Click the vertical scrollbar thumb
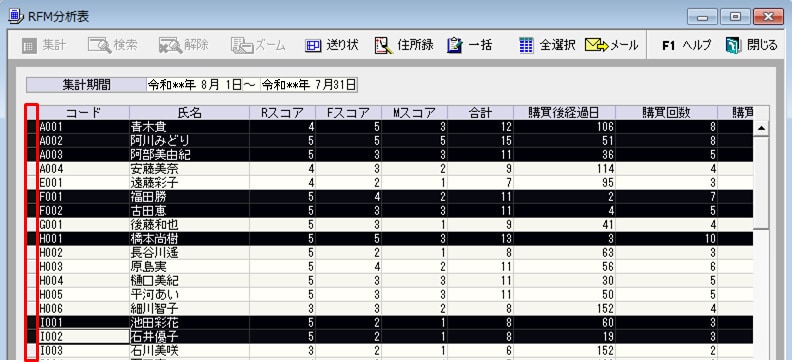This screenshot has width=792, height=362. (x=761, y=182)
